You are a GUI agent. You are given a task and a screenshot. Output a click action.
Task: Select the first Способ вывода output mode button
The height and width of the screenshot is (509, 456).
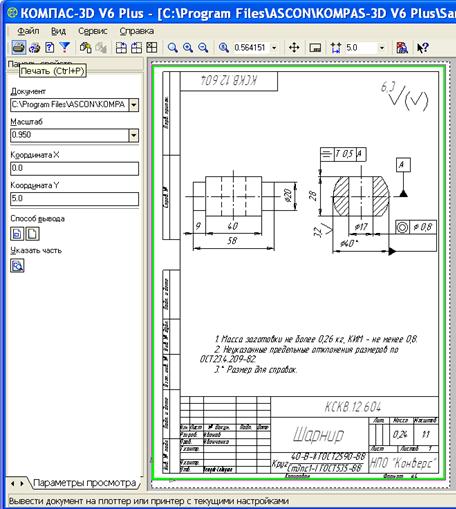(17, 234)
